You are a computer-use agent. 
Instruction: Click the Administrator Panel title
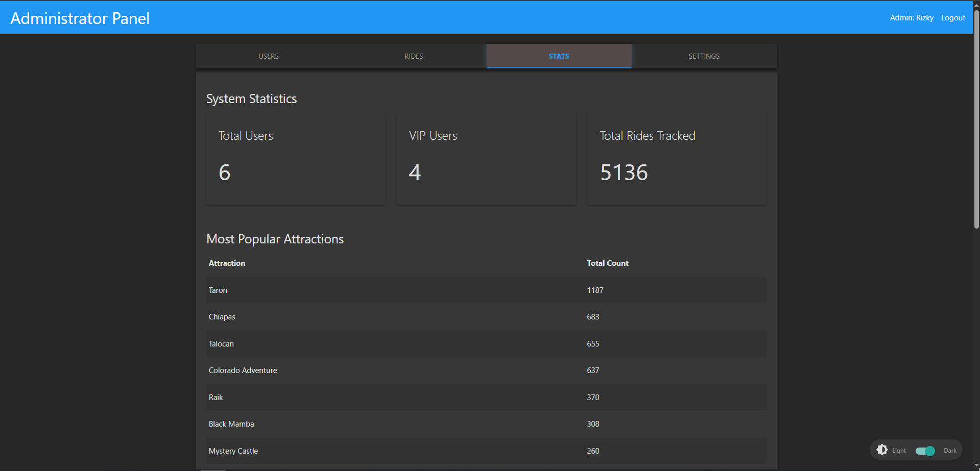tap(80, 18)
